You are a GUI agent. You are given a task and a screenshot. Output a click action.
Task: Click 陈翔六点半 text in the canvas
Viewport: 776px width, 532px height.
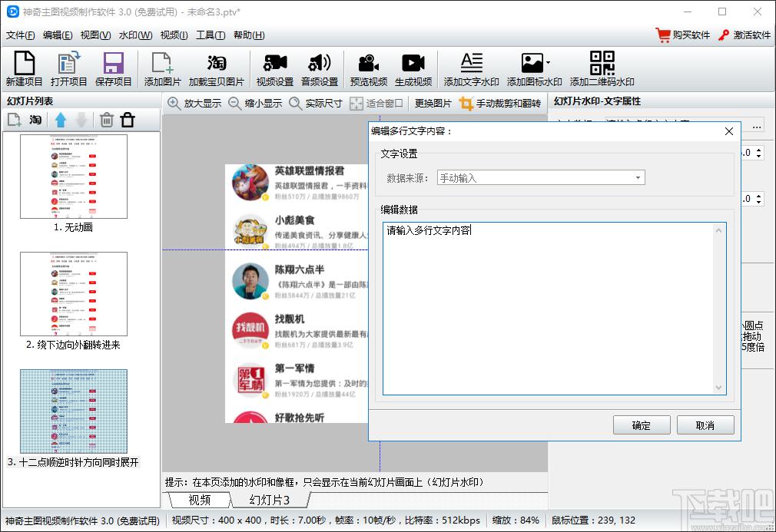coord(300,269)
